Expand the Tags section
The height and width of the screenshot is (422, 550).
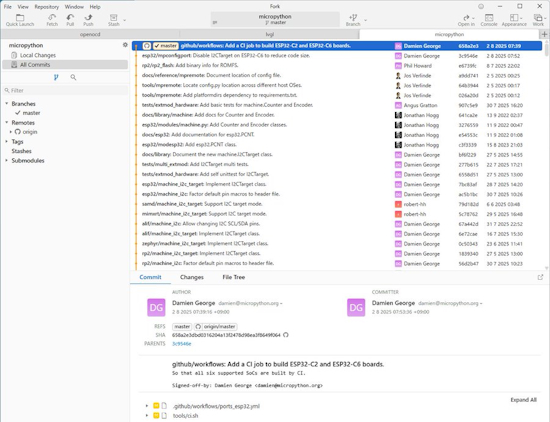pyautogui.click(x=7, y=141)
